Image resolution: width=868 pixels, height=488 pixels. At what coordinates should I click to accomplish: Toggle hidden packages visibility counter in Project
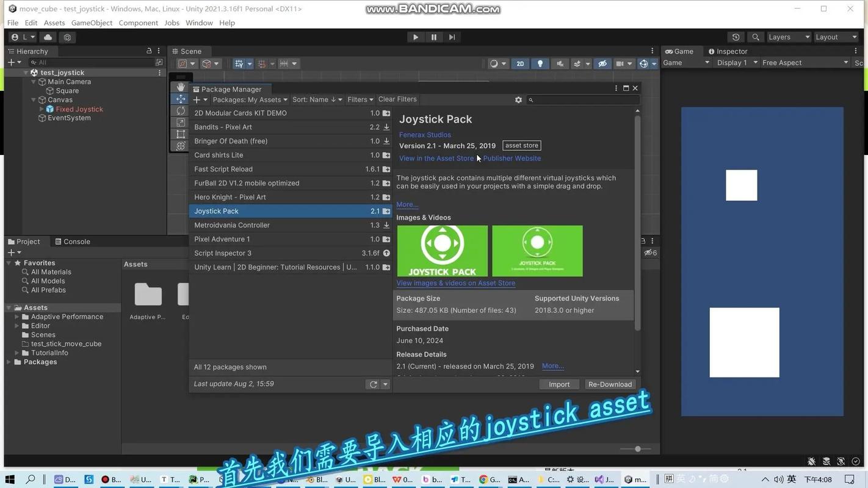coord(651,253)
